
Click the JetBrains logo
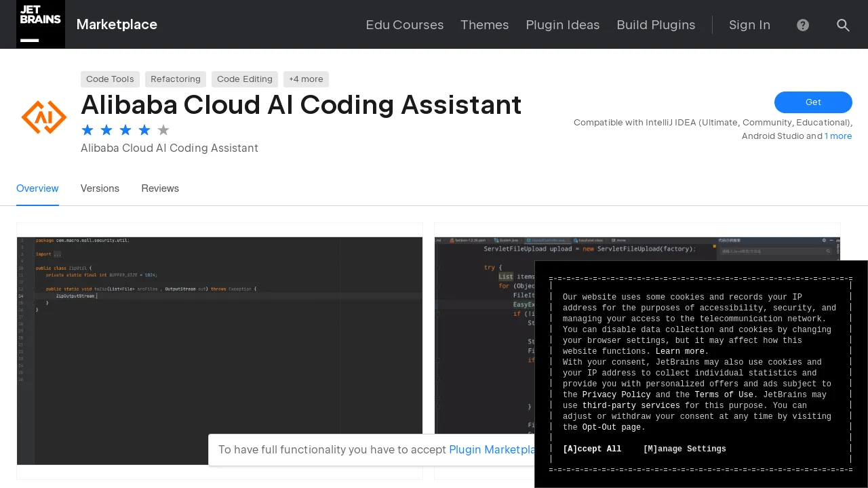(41, 24)
